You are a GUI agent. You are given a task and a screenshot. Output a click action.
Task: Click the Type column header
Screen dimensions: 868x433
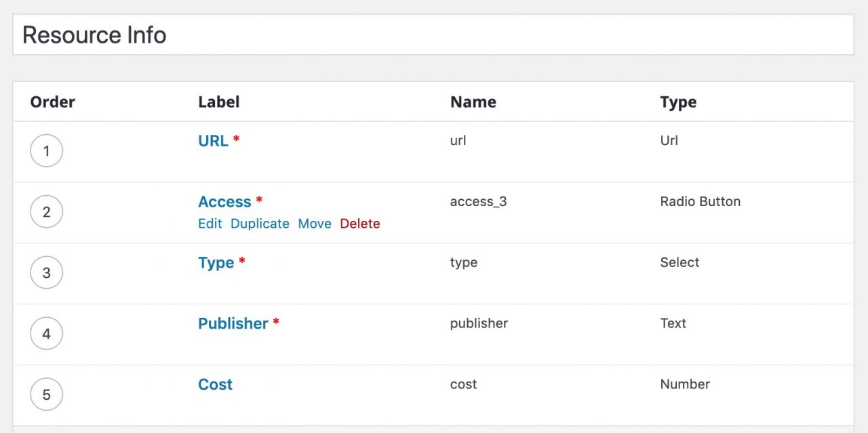[678, 102]
